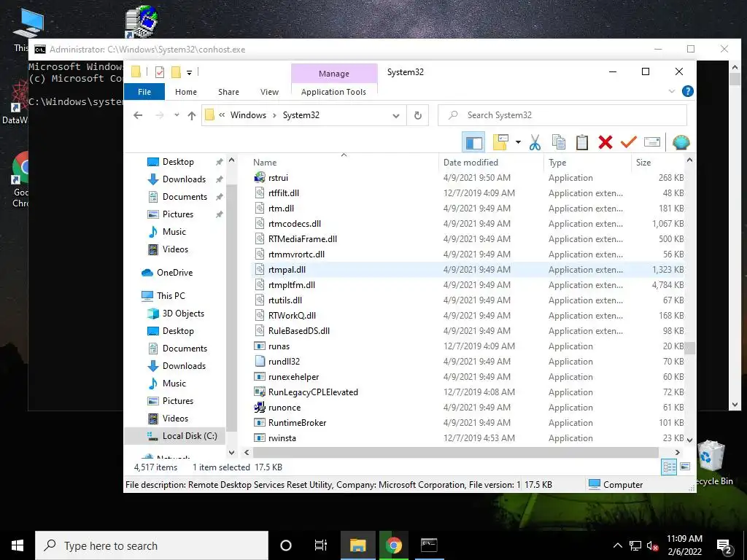Viewport: 747px width, 560px height.
Task: Sort by the Size column header
Action: pyautogui.click(x=659, y=163)
